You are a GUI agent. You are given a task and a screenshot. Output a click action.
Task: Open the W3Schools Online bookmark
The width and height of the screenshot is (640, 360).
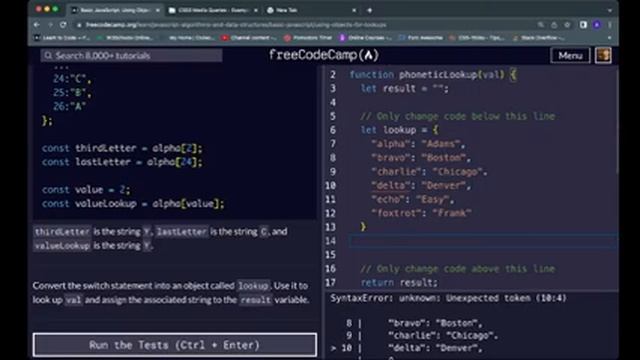click(x=125, y=38)
